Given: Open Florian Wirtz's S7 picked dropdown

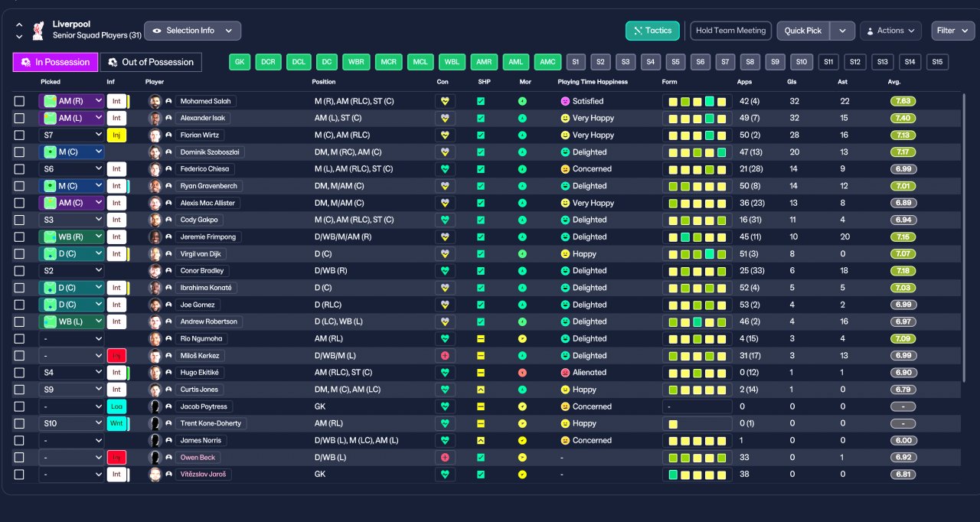Looking at the screenshot, I should [x=71, y=135].
